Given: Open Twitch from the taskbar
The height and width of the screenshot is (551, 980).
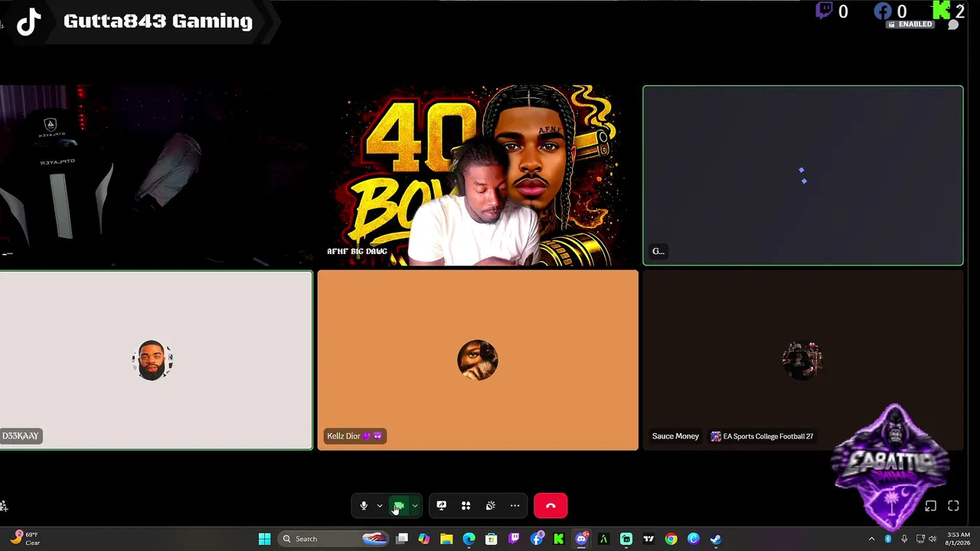Looking at the screenshot, I should pyautogui.click(x=514, y=539).
